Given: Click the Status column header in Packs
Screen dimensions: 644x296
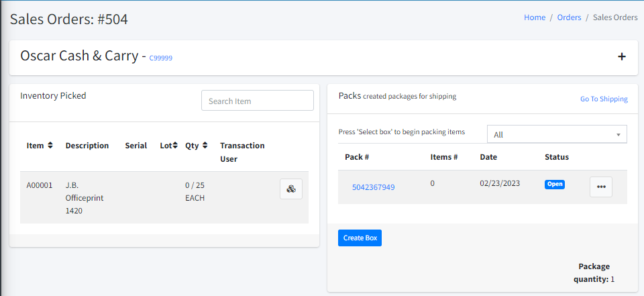Looking at the screenshot, I should pyautogui.click(x=557, y=157).
